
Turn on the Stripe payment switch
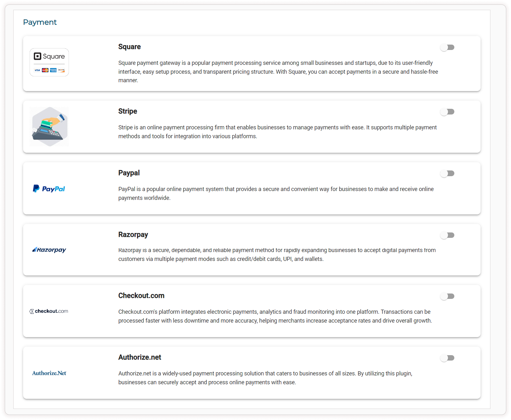coord(447,112)
